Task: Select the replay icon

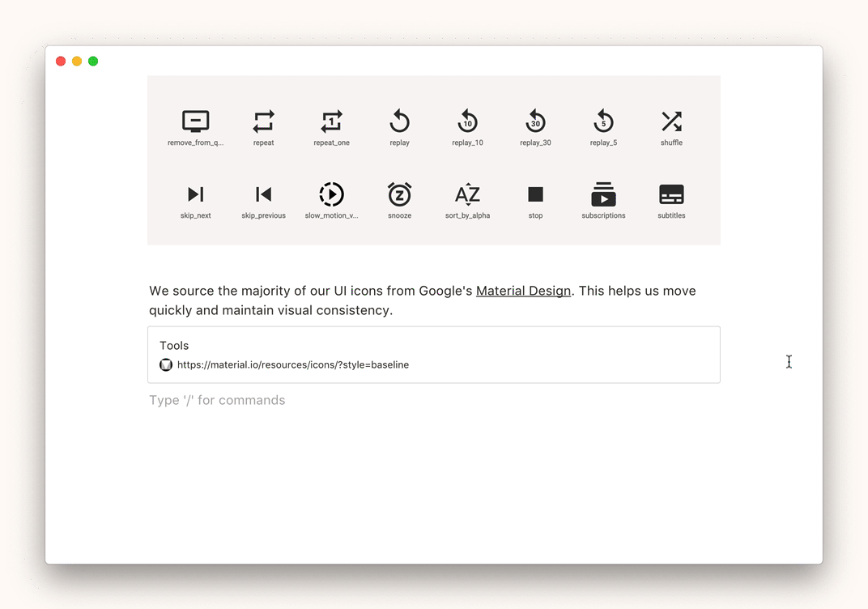Action: click(399, 121)
